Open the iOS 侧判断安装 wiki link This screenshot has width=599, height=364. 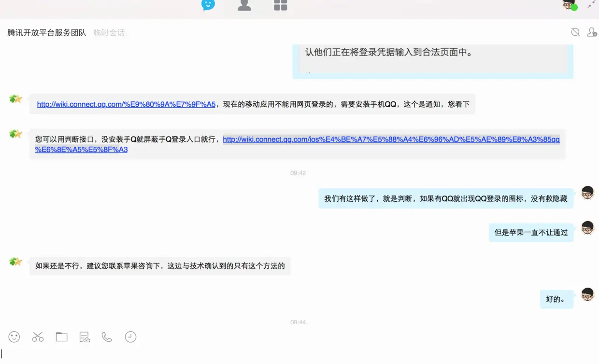[390, 140]
